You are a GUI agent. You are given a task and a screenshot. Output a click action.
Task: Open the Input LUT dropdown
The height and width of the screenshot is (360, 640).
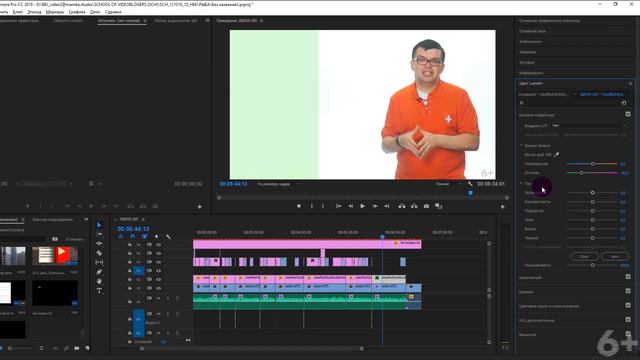tap(589, 126)
